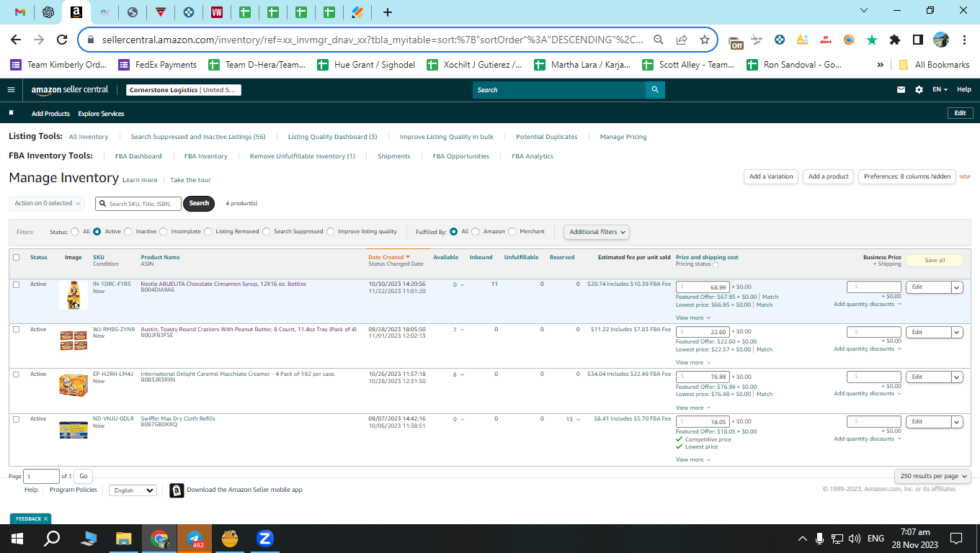Screen dimensions: 980x553
Task: Expand Add quantity discounts in Swiffer row
Action: (x=868, y=439)
